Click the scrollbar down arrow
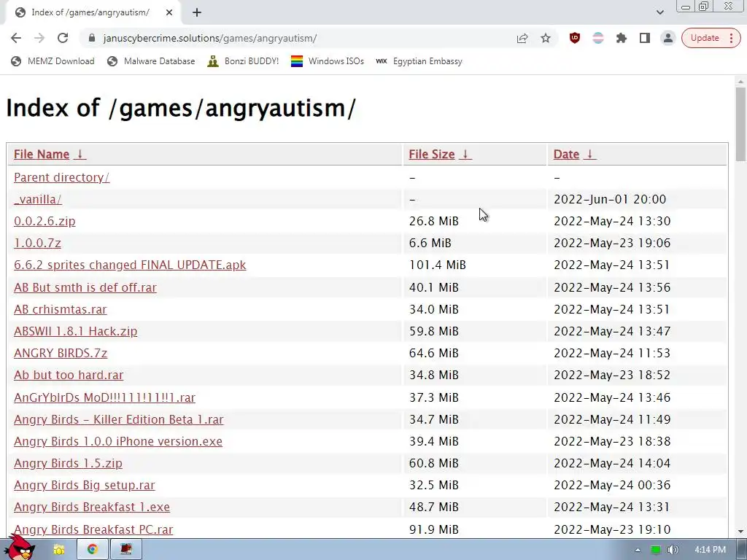The height and width of the screenshot is (560, 747). (740, 532)
